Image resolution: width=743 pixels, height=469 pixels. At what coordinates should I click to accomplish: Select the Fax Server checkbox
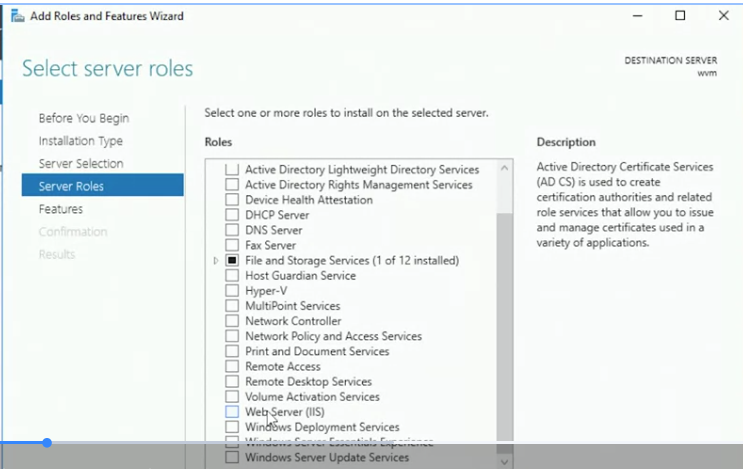pos(232,245)
